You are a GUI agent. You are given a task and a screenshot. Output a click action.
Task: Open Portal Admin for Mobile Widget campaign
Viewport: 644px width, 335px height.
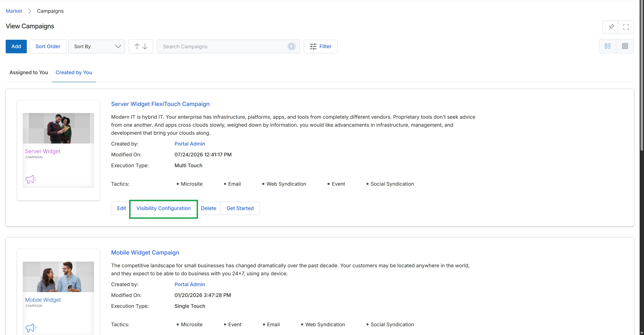pos(190,284)
